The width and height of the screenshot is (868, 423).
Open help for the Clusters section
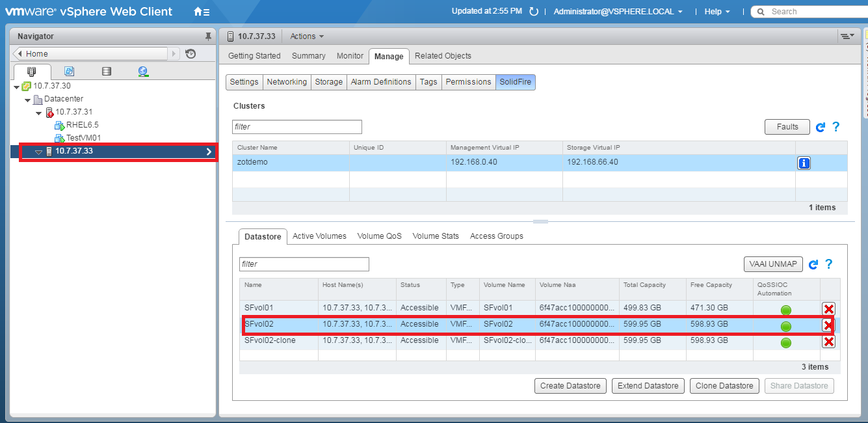[836, 127]
